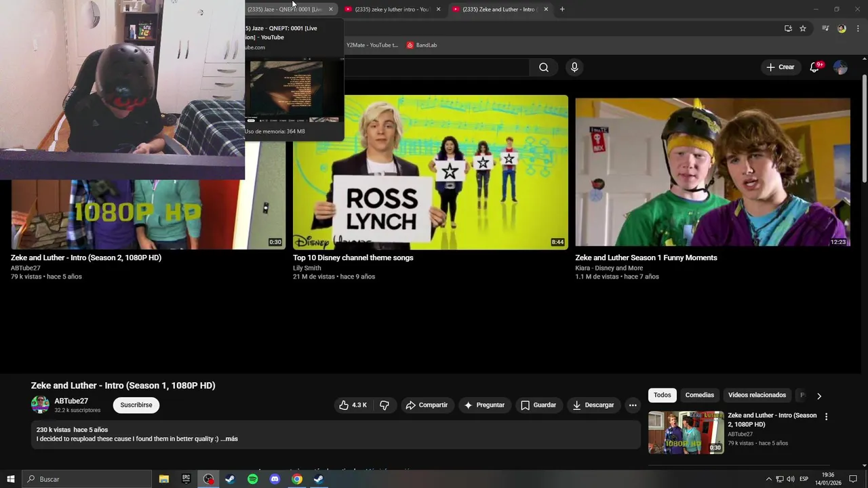
Task: Click the Compartir share button
Action: 427,405
